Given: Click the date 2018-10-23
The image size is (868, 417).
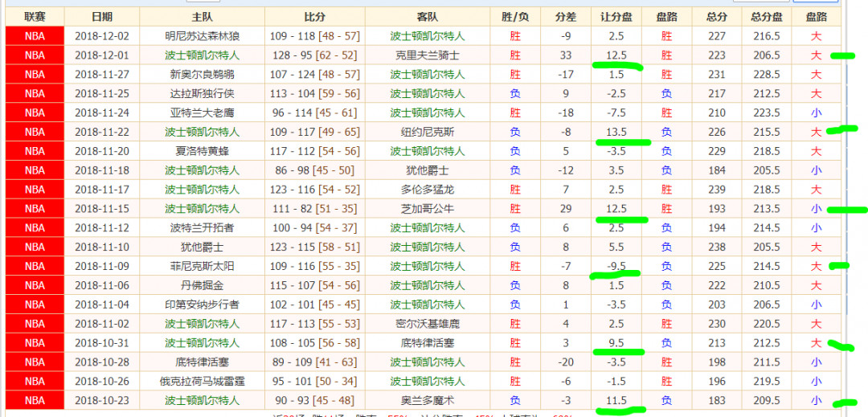Looking at the screenshot, I should (102, 400).
